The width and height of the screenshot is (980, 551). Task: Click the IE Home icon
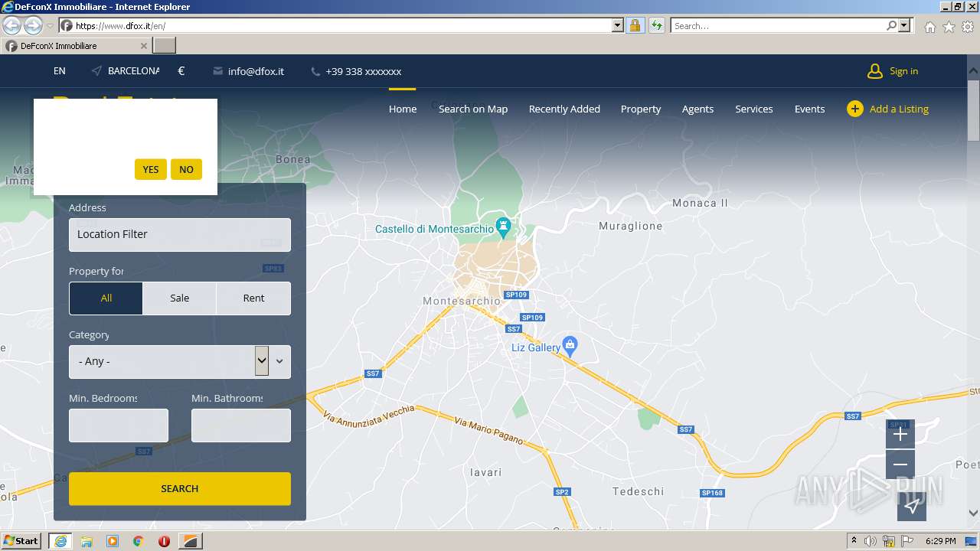[929, 27]
